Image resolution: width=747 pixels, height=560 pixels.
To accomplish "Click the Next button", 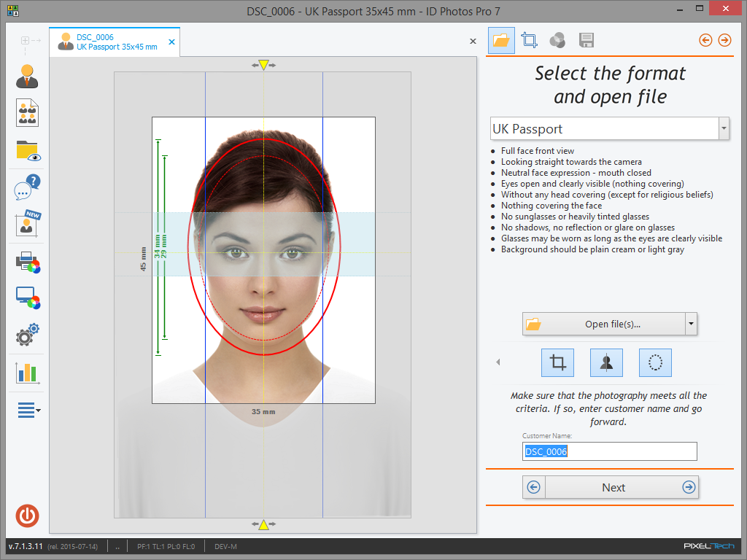I will coord(614,487).
